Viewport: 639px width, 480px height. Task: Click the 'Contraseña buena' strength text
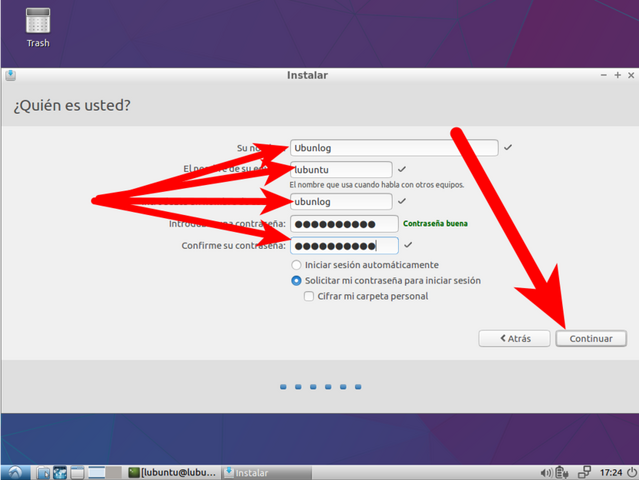(435, 223)
